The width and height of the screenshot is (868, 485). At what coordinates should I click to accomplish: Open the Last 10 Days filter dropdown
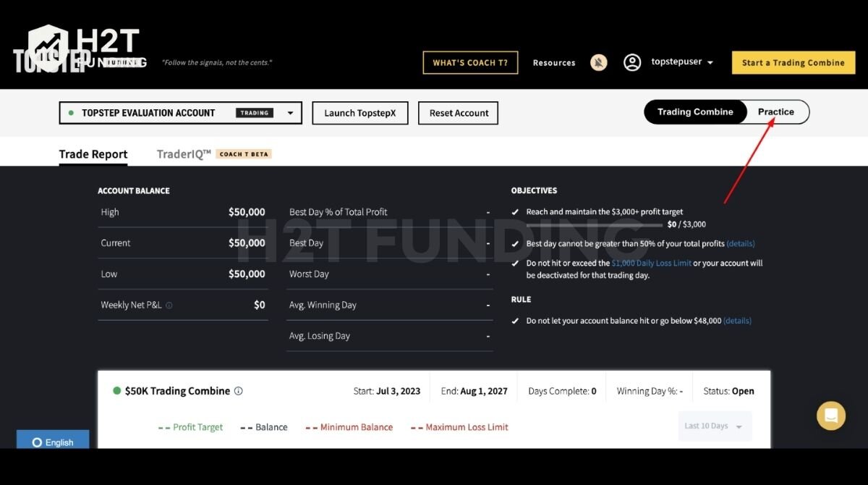(714, 426)
